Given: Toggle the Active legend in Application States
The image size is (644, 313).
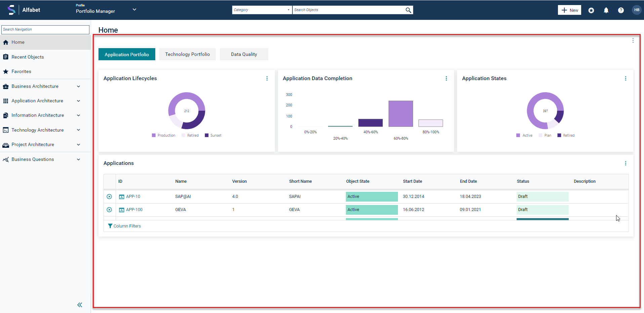Looking at the screenshot, I should point(524,135).
